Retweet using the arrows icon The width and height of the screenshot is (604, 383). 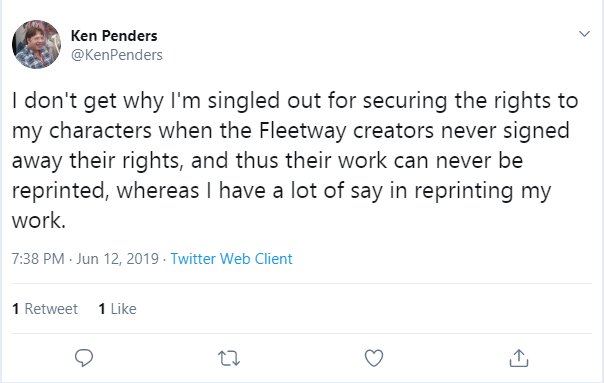click(229, 358)
